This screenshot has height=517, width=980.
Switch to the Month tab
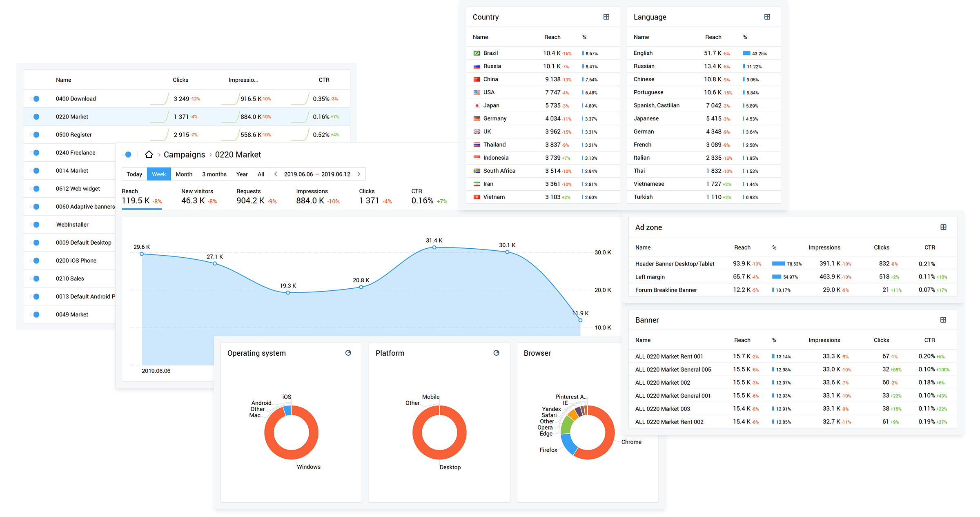pos(184,174)
